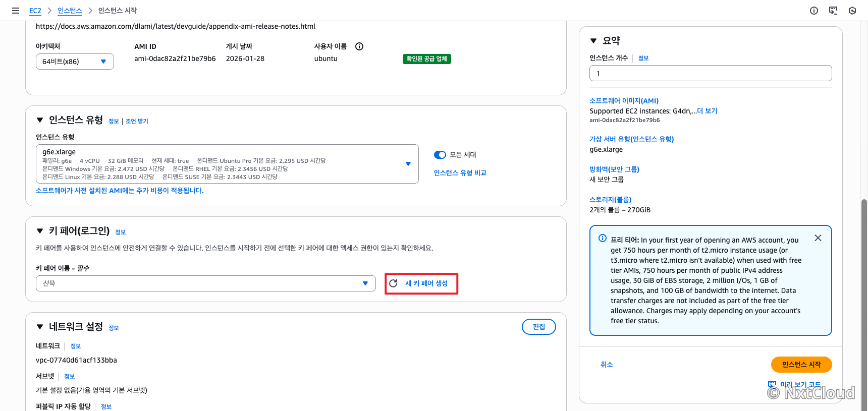Click the 인스턴스 개수 input field
Viewport: 868px width, 411px height.
[x=711, y=73]
